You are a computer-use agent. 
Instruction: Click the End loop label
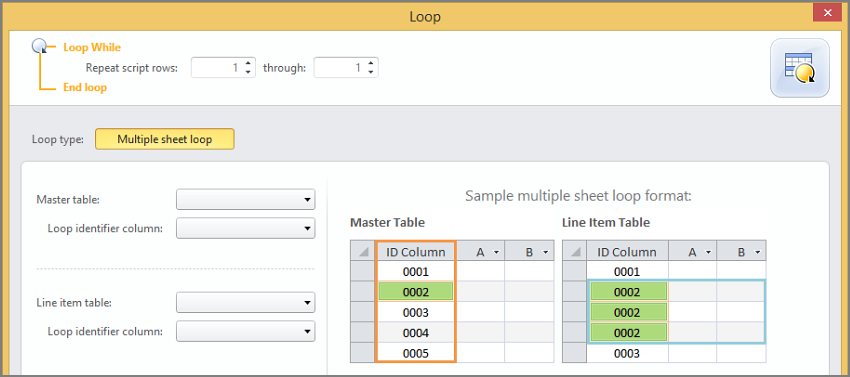point(85,87)
